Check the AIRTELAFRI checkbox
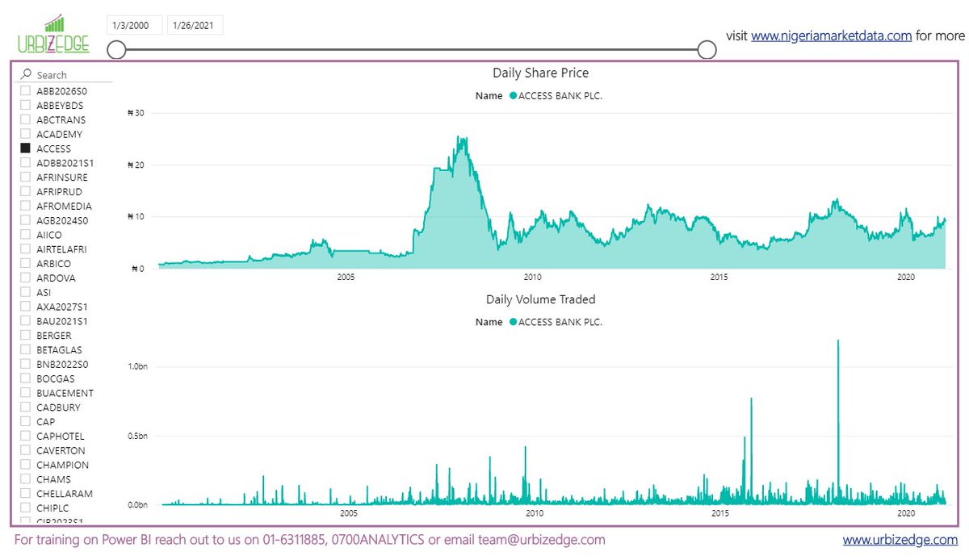This screenshot has width=969, height=560. pyautogui.click(x=25, y=249)
